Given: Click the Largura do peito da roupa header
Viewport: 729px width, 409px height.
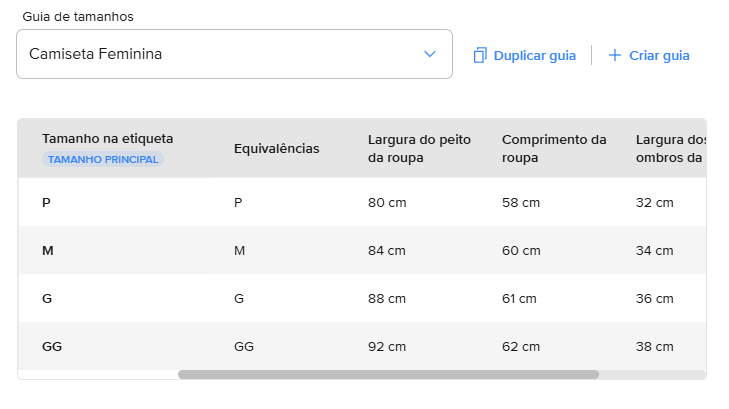Looking at the screenshot, I should [x=419, y=148].
